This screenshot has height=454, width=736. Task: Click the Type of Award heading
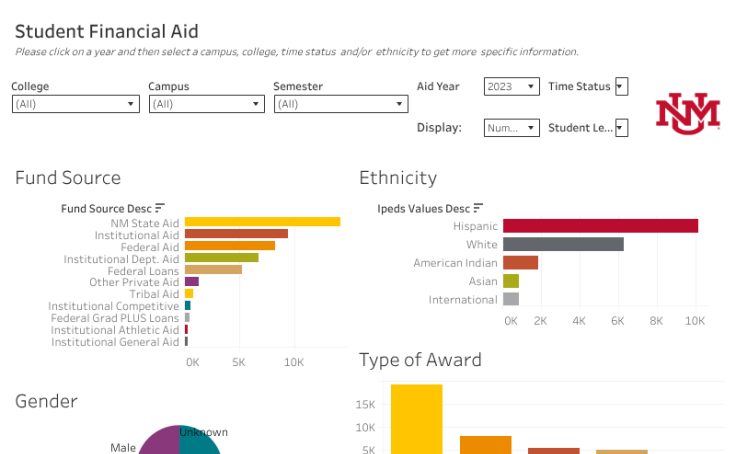(x=420, y=360)
